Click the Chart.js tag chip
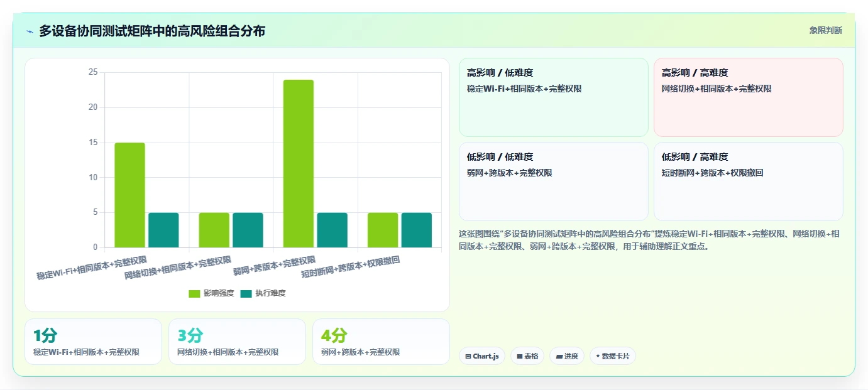This screenshot has height=390, width=868. 482,356
